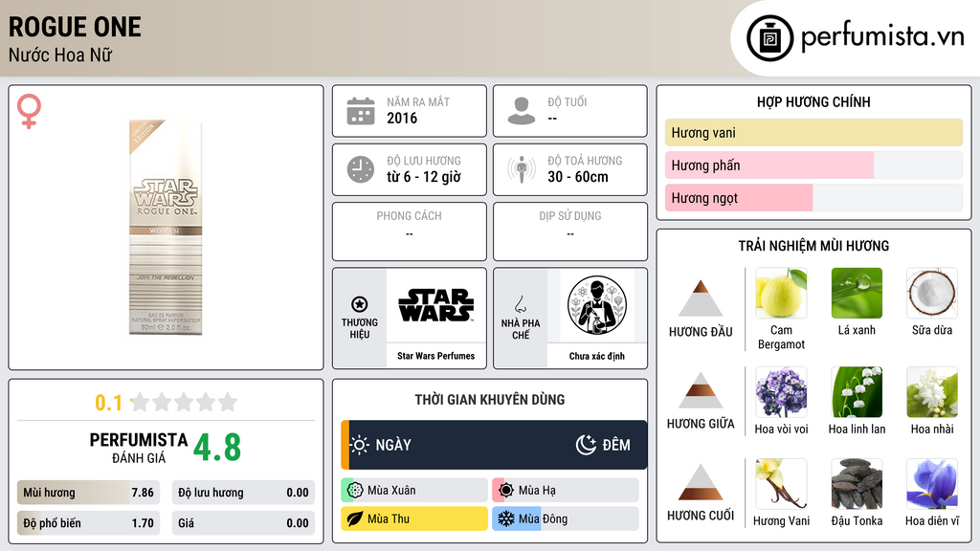Click the Hương ngọt accord bar
The image size is (980, 551).
pyautogui.click(x=813, y=197)
